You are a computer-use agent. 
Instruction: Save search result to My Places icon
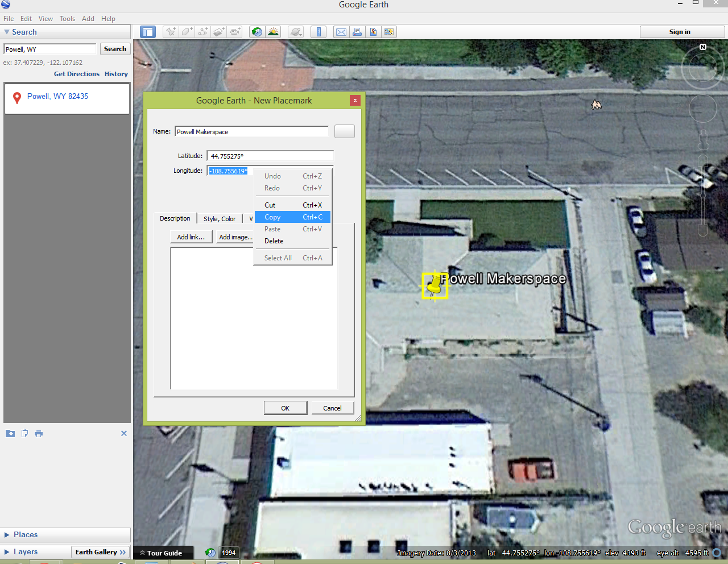coord(10,433)
